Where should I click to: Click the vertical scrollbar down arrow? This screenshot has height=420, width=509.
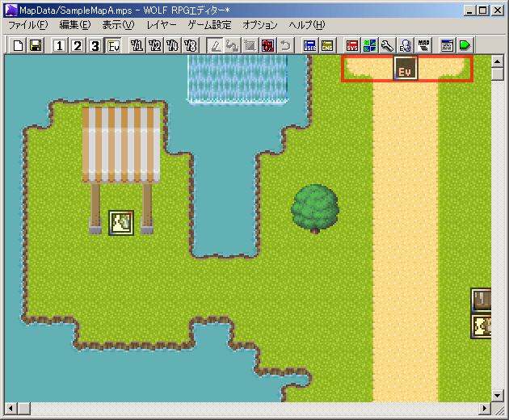click(498, 396)
